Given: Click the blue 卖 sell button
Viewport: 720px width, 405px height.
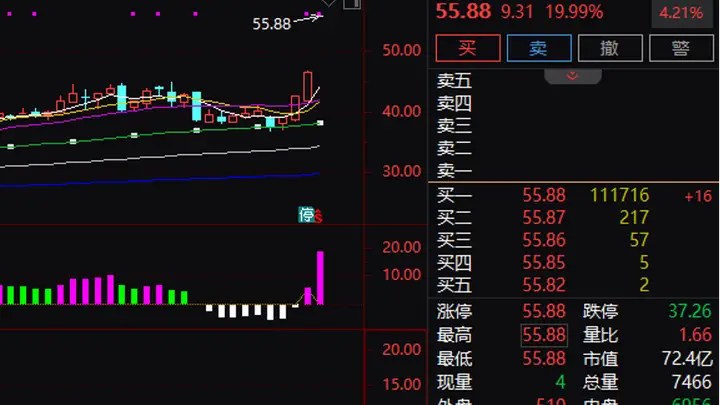Looking at the screenshot, I should click(x=539, y=48).
